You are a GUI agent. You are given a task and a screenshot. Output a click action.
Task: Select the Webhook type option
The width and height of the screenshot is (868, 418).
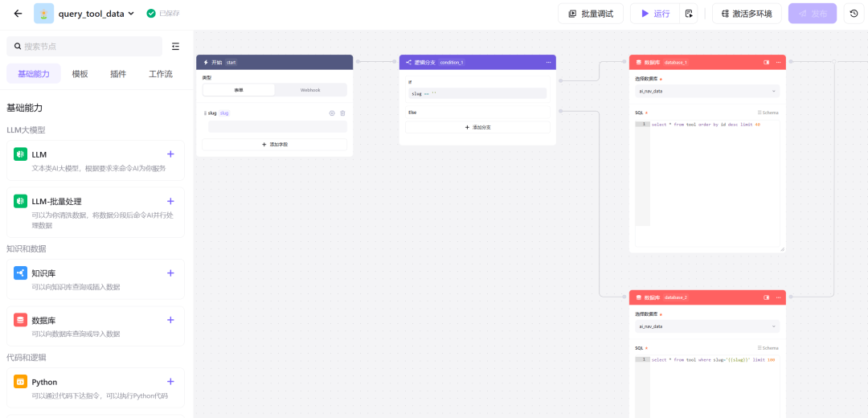(310, 90)
